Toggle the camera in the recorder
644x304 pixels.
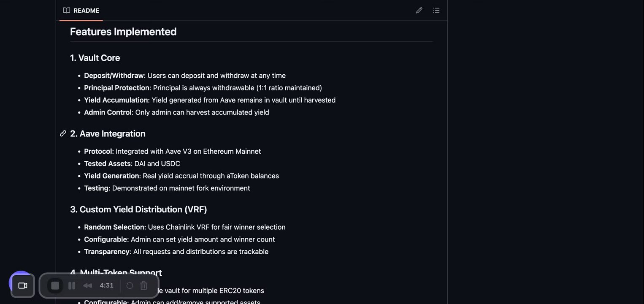[x=23, y=286]
